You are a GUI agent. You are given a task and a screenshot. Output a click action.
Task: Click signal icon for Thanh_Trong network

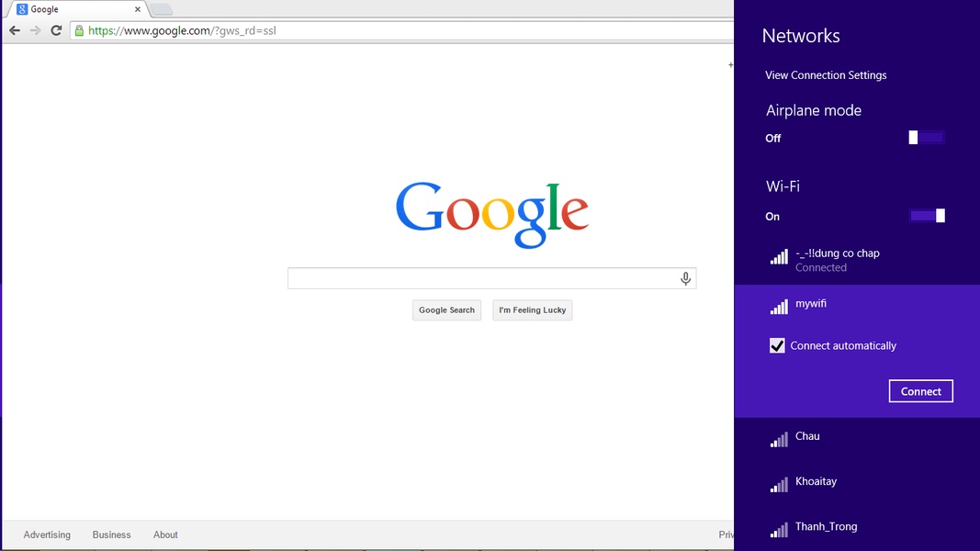(x=779, y=529)
